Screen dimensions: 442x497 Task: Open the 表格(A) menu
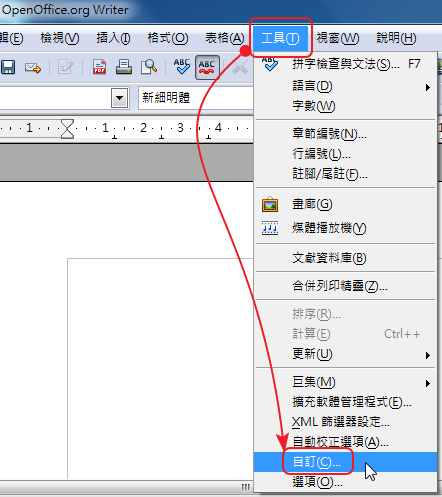(225, 38)
